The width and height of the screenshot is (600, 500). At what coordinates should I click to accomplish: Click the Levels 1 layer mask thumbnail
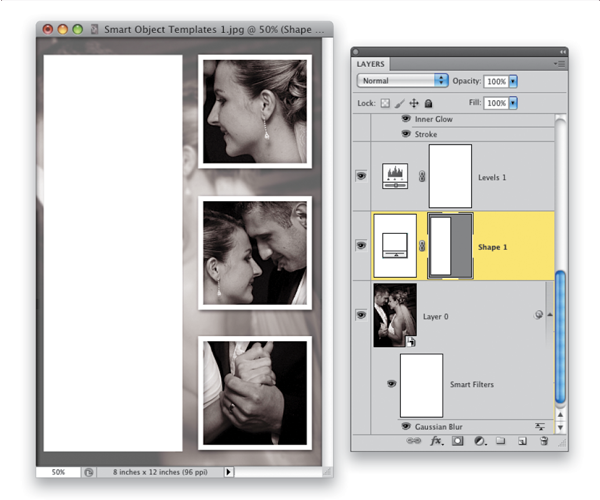(450, 176)
